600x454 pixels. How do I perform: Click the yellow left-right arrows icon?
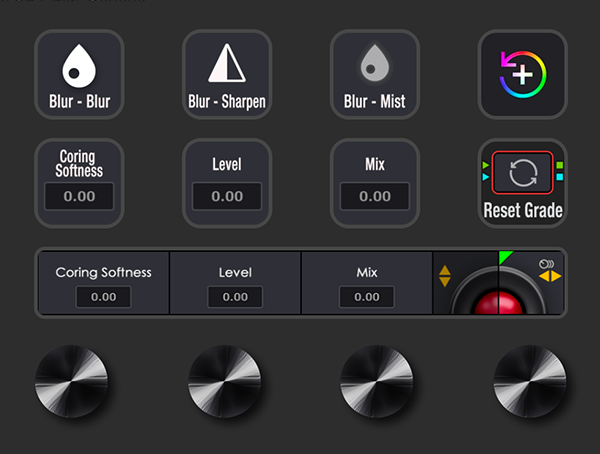550,276
